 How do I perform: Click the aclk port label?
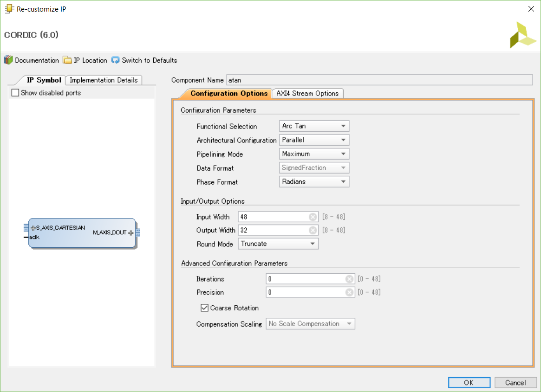tap(34, 237)
